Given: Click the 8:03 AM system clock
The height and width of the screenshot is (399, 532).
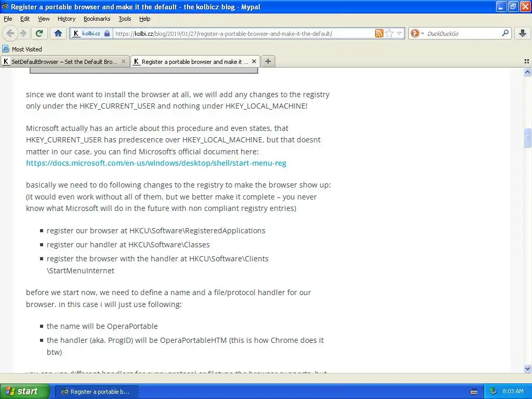Looking at the screenshot, I should (x=513, y=391).
